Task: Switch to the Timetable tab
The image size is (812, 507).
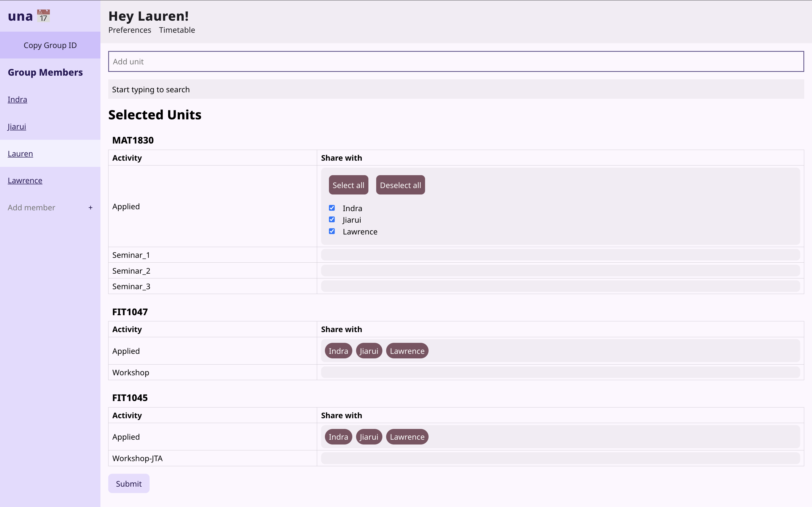Action: pyautogui.click(x=177, y=30)
